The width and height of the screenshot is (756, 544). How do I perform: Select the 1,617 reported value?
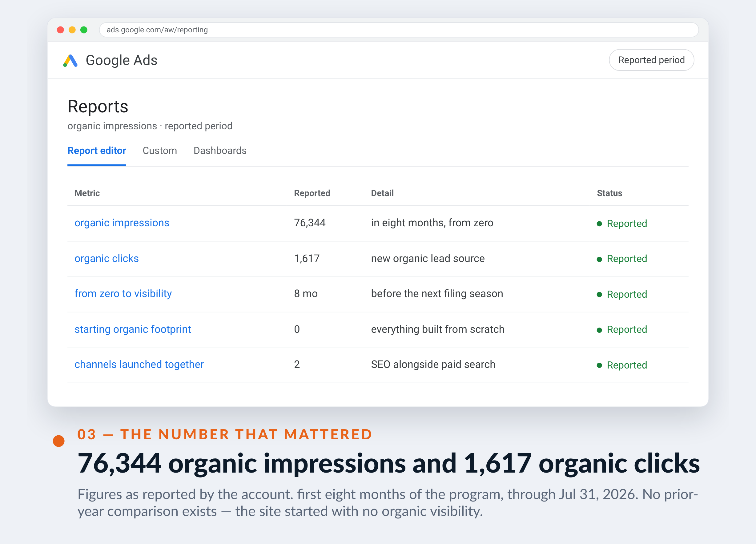point(307,258)
